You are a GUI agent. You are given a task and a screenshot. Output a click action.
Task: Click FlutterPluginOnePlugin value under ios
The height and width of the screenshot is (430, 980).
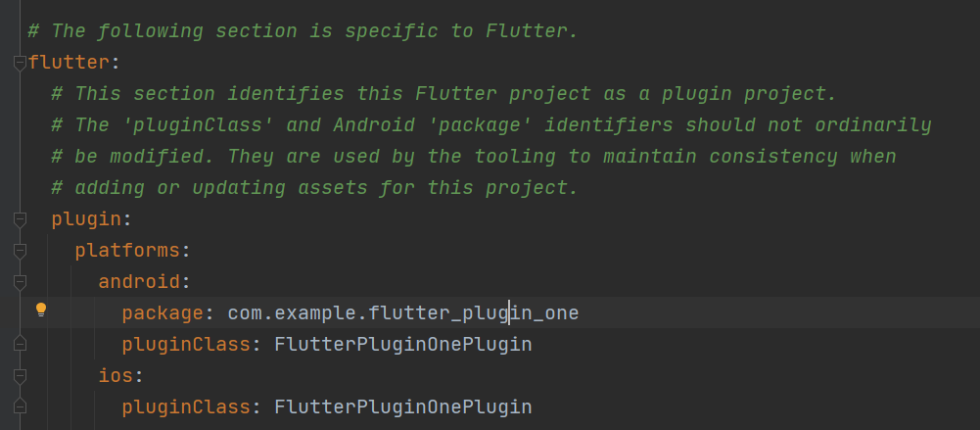[x=403, y=406]
